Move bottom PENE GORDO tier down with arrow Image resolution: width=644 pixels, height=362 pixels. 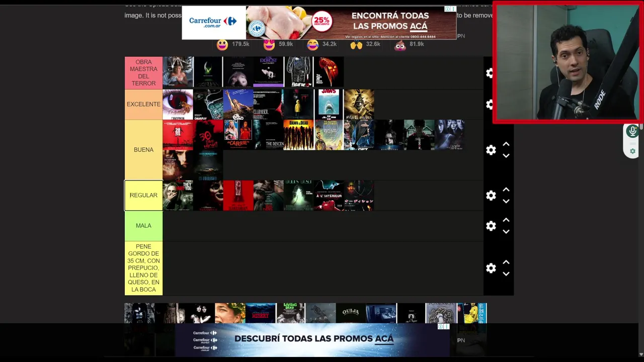click(506, 274)
